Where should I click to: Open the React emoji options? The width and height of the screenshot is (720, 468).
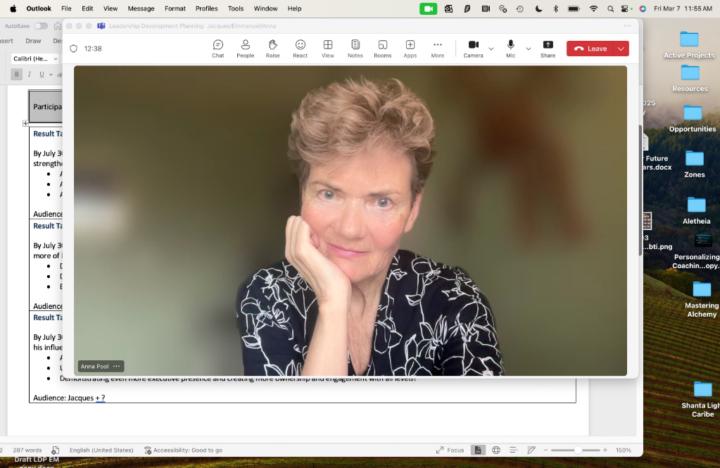300,48
